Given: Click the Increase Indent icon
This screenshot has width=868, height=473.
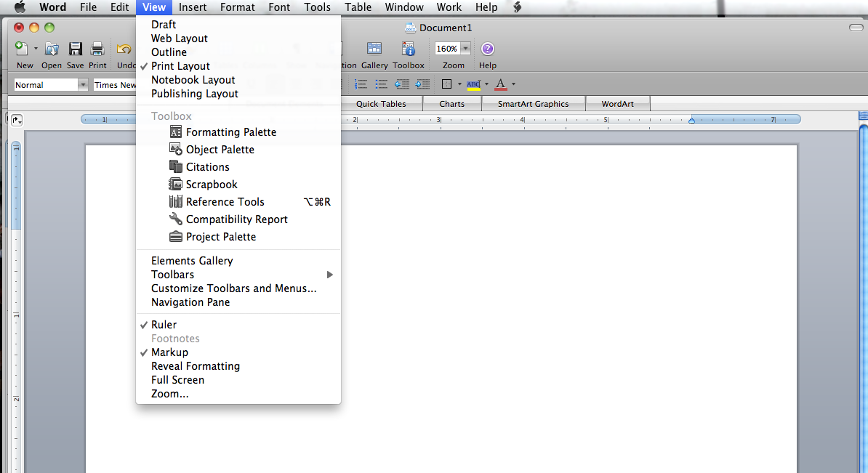Looking at the screenshot, I should 422,84.
